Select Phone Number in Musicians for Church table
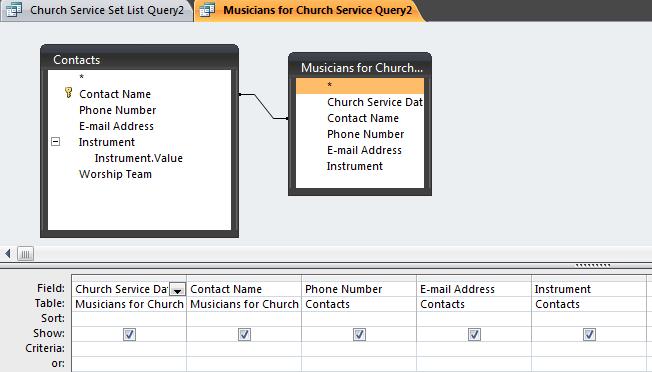The width and height of the screenshot is (652, 372). [366, 134]
